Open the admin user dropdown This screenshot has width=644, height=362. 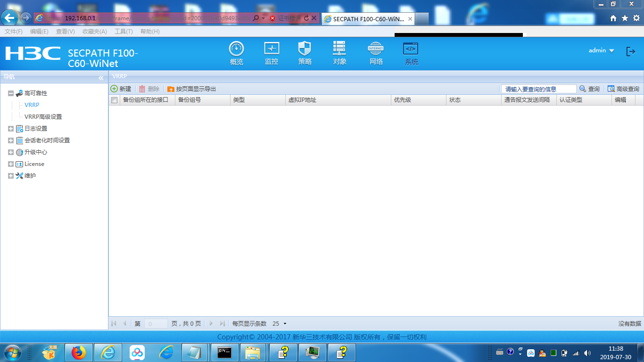(x=601, y=50)
